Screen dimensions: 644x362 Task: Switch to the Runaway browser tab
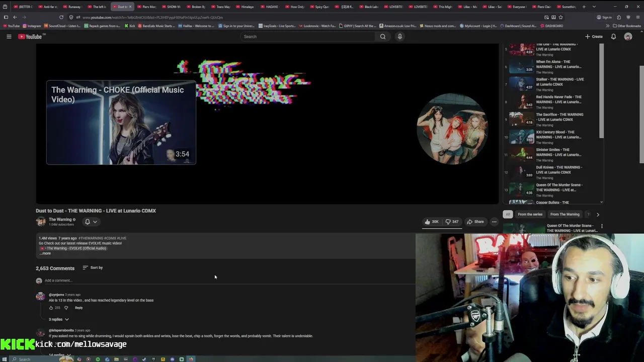pyautogui.click(x=73, y=7)
